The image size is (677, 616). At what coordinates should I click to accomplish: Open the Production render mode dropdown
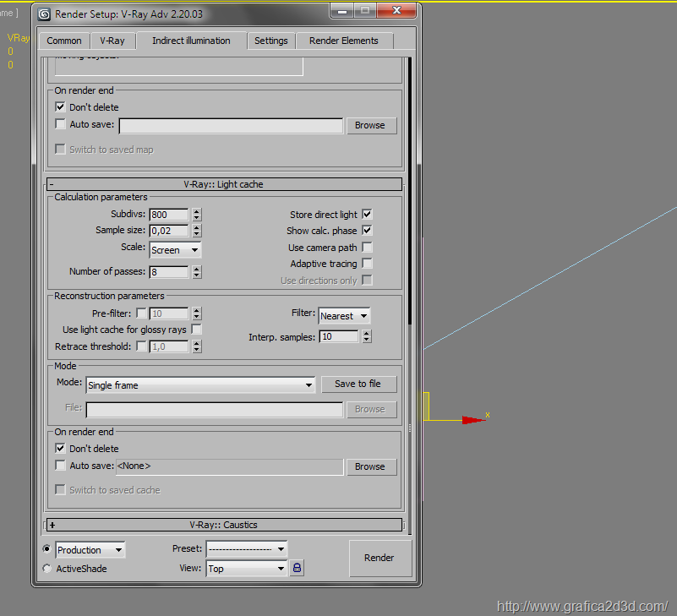(90, 550)
